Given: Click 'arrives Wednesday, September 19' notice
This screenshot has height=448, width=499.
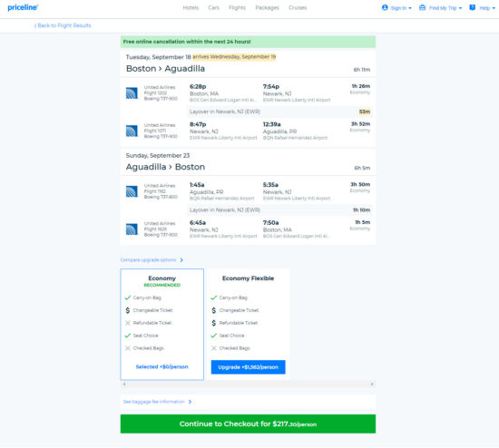Looking at the screenshot, I should (x=234, y=56).
